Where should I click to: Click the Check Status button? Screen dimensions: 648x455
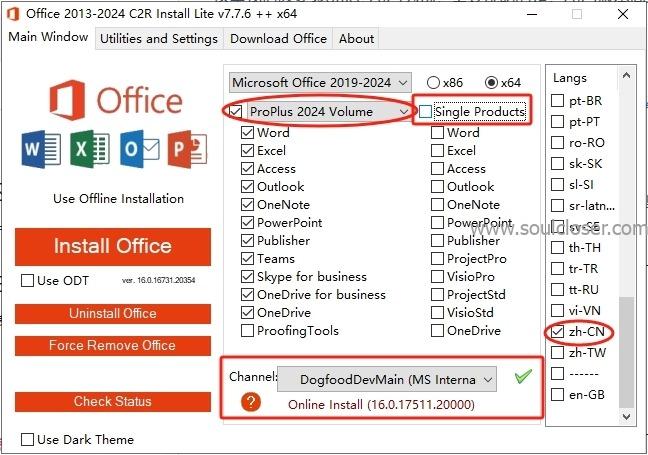click(x=113, y=401)
